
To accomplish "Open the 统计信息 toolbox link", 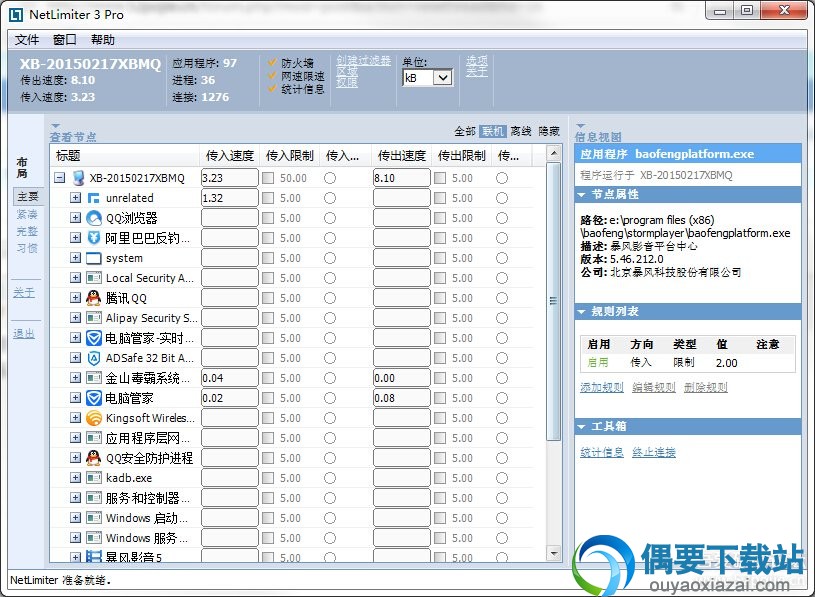I will [601, 453].
